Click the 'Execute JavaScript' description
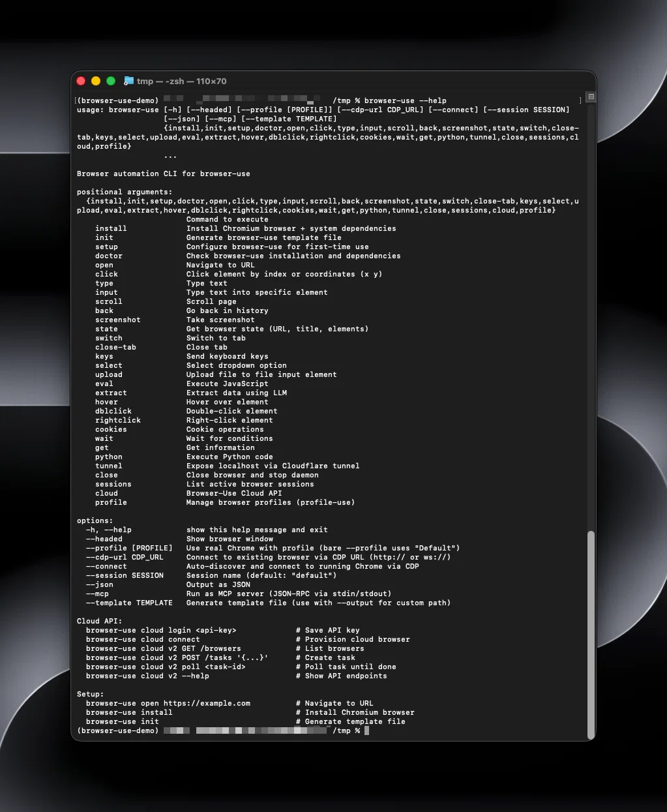667x812 pixels. click(x=228, y=383)
